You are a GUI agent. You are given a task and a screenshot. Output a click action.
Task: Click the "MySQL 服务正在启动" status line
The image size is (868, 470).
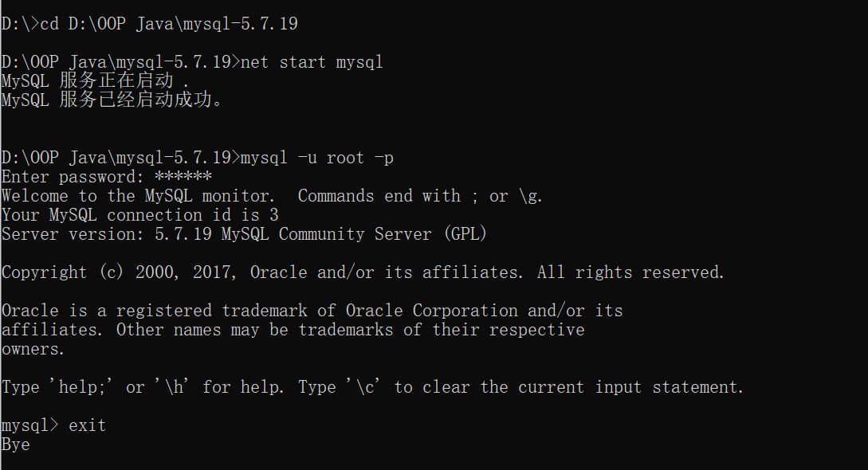tap(96, 81)
